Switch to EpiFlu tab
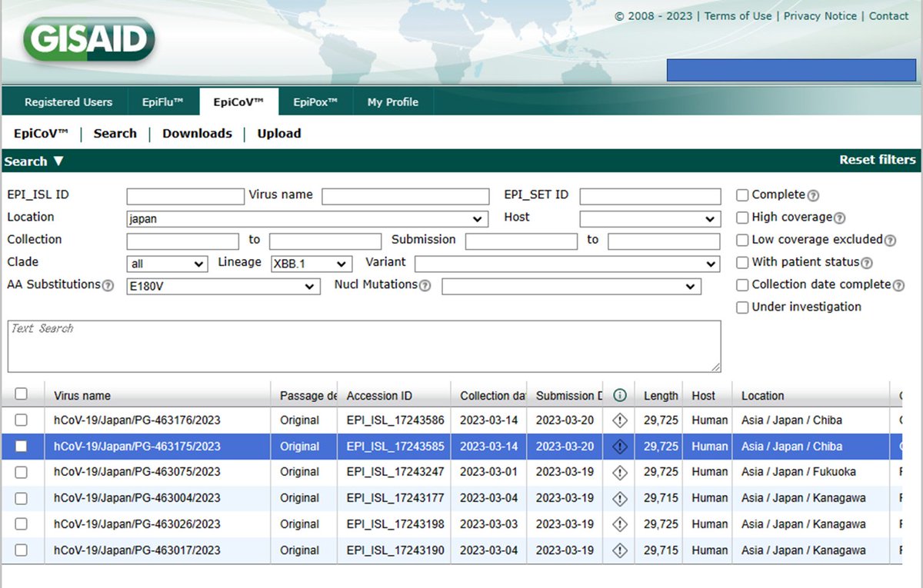 (x=163, y=102)
